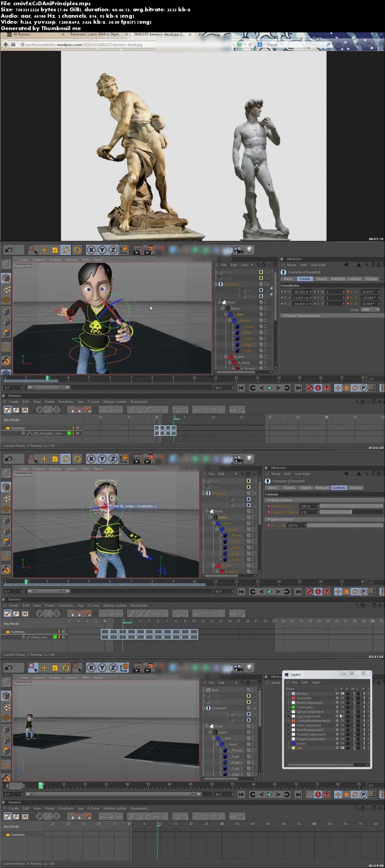385x868 pixels.
Task: Open the File menu in the Layers window
Action: [295, 682]
